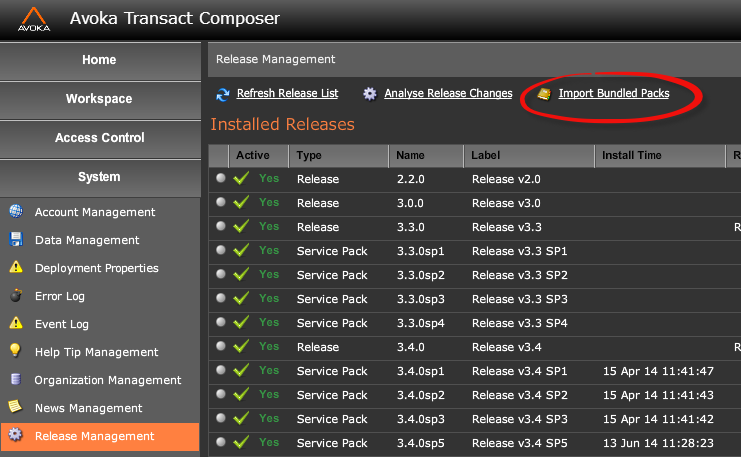741x457 pixels.
Task: Expand the Access Control menu section
Action: [100, 138]
